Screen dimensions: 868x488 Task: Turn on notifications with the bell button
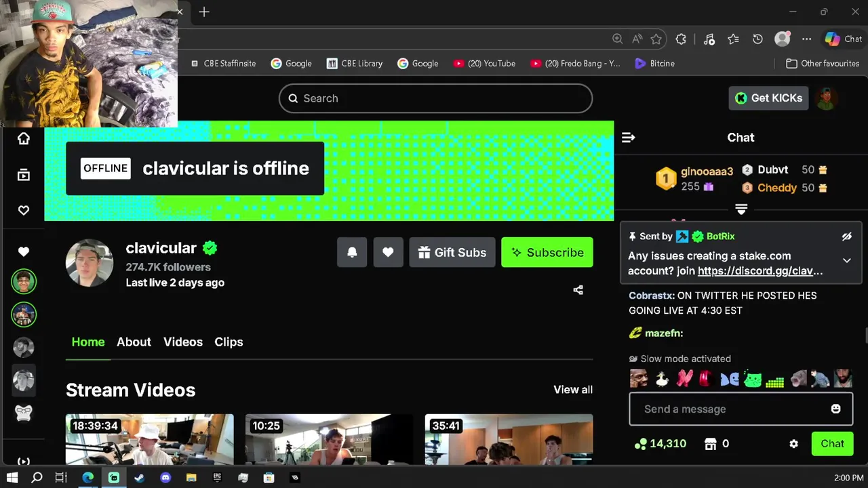pyautogui.click(x=352, y=252)
